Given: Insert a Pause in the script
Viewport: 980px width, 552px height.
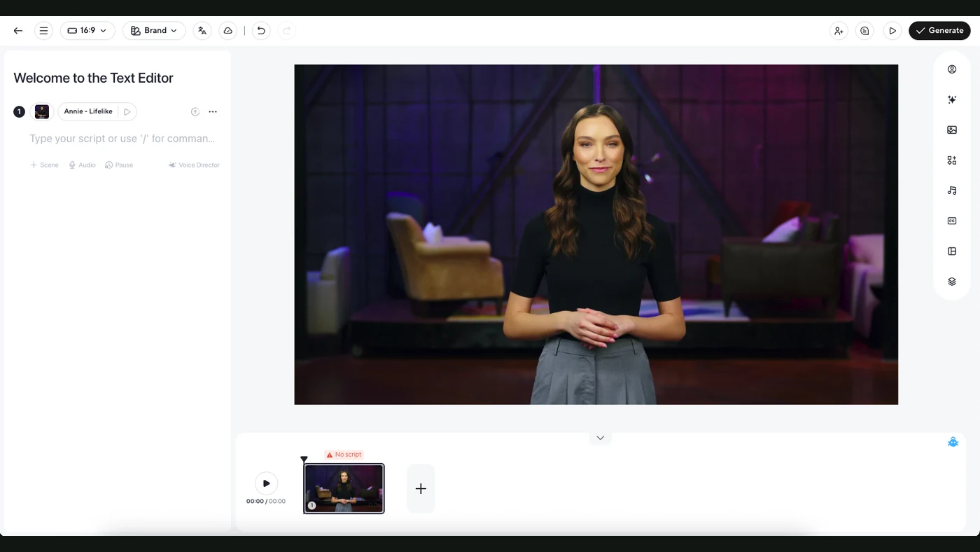Looking at the screenshot, I should coord(119,165).
